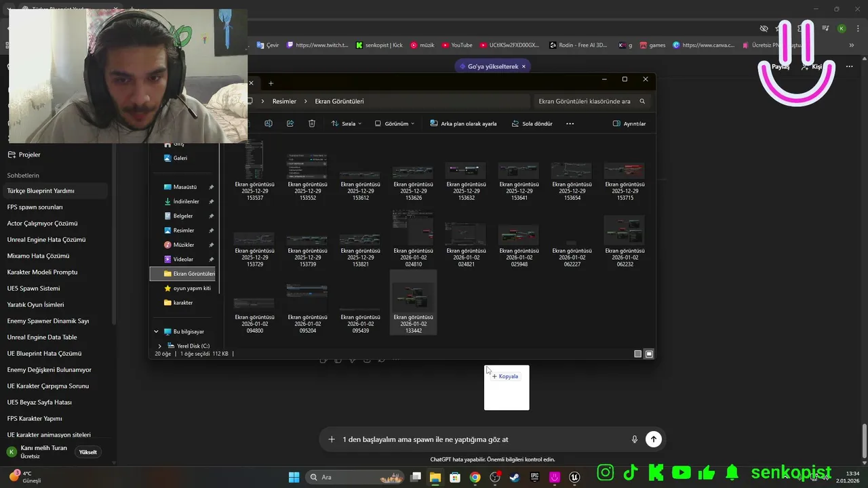Open the Windows Start menu
The width and height of the screenshot is (868, 488).
coord(294,477)
